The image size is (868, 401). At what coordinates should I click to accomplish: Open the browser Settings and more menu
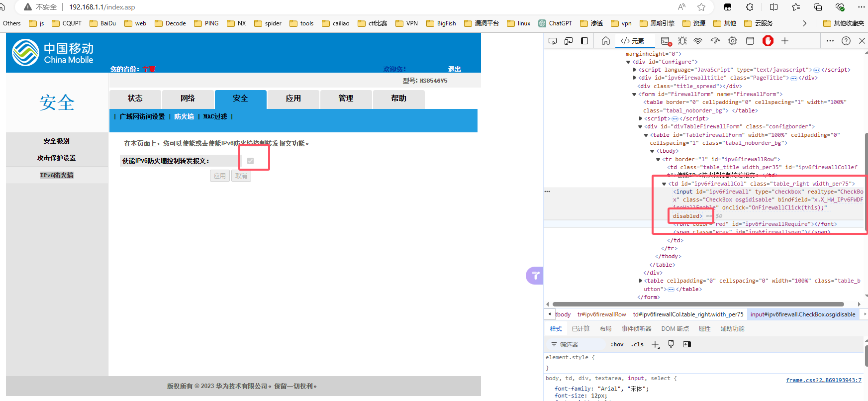[861, 7]
